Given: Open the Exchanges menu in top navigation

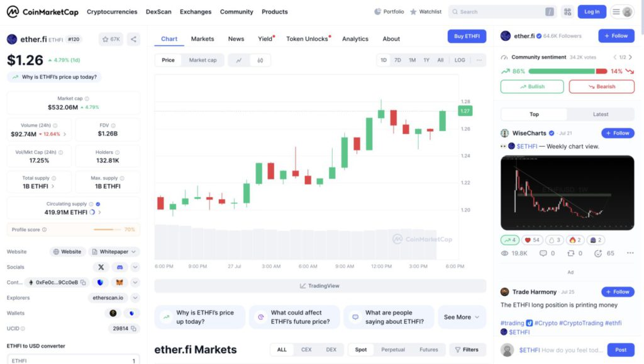Looking at the screenshot, I should 196,12.
